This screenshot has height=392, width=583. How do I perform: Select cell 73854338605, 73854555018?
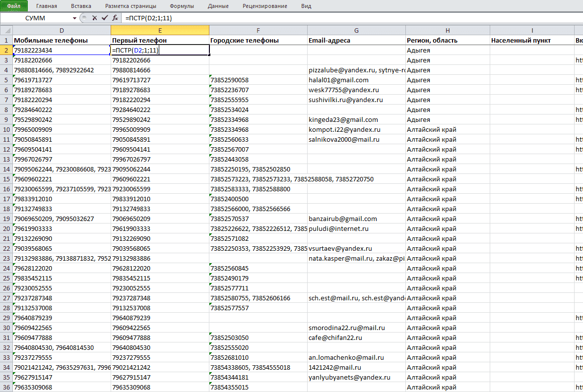(x=258, y=367)
